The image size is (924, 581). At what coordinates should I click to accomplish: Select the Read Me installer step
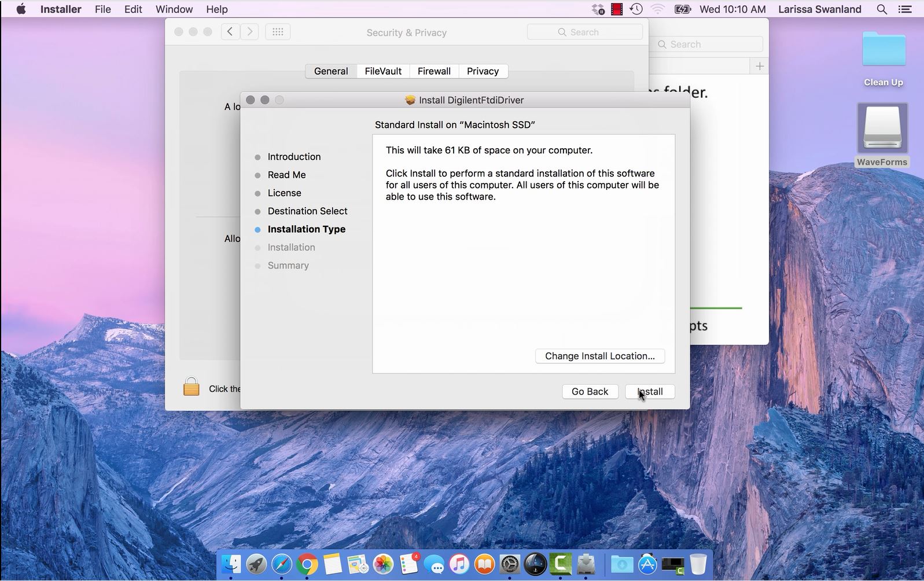pyautogui.click(x=286, y=175)
